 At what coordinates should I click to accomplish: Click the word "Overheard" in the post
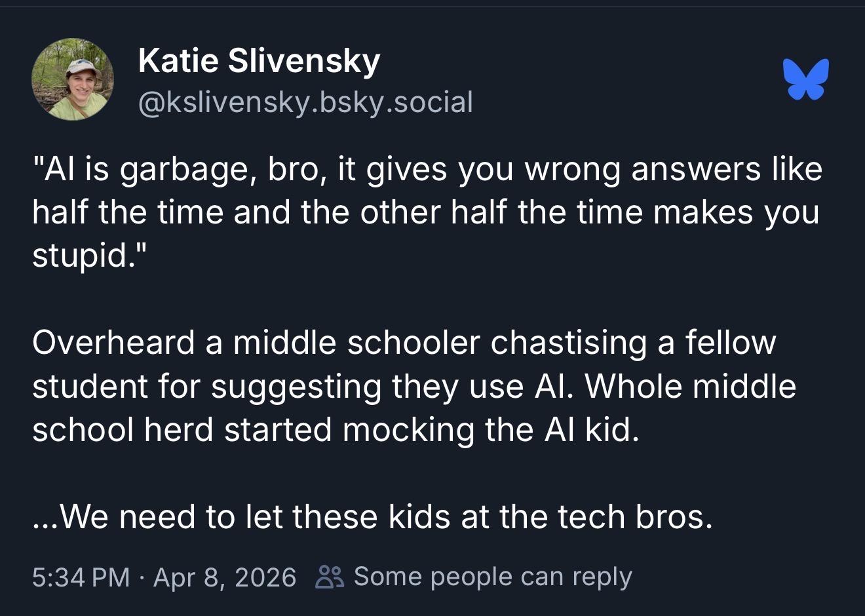tap(113, 343)
